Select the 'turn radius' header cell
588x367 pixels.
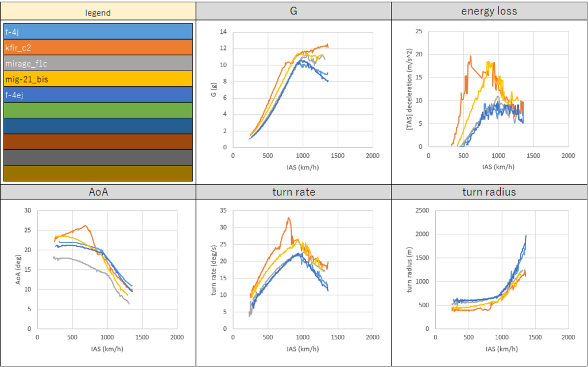coord(489,192)
